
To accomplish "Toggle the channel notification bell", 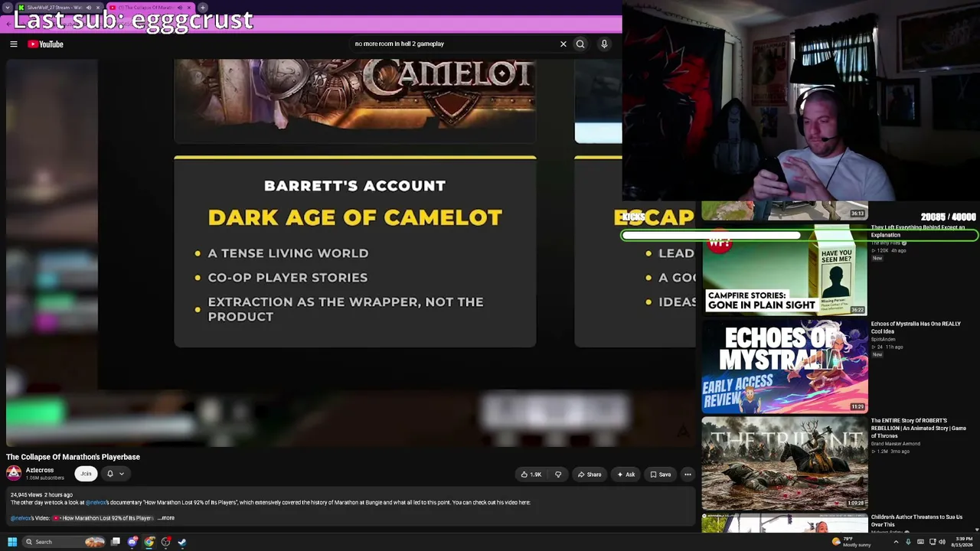I will click(x=109, y=474).
